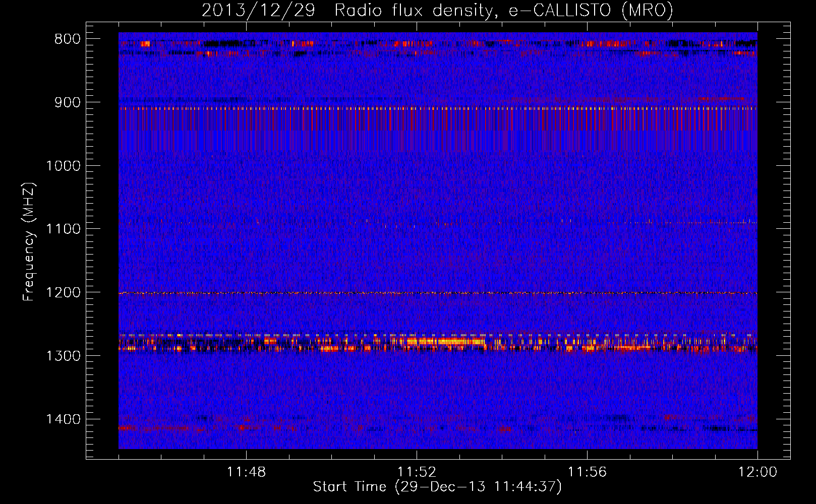Screen dimensions: 816x504
Task: Click the 800 frequency tick label
Action: pos(68,39)
